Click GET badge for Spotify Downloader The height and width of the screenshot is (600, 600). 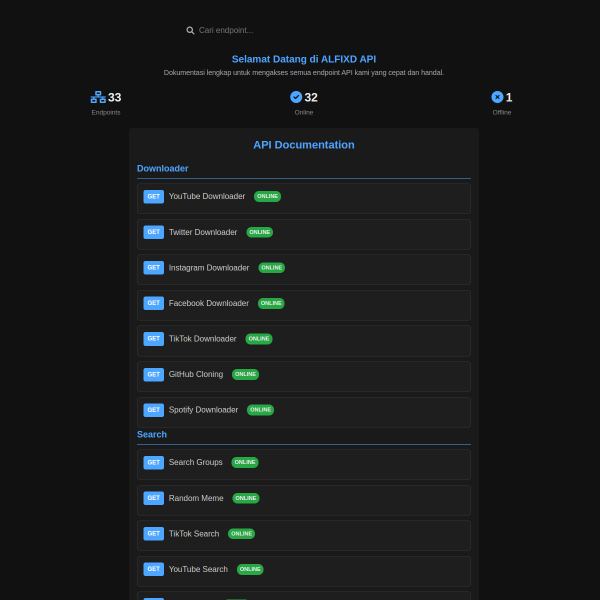(x=153, y=410)
